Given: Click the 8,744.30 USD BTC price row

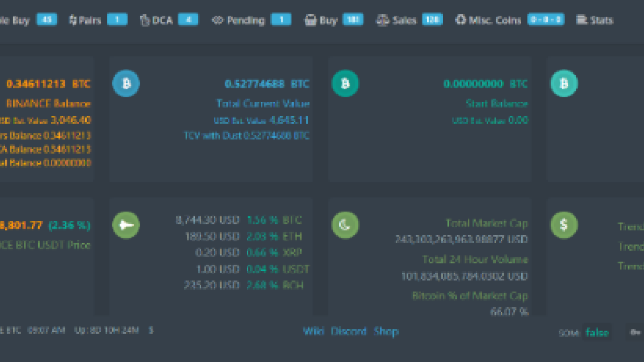Looking at the screenshot, I should click(x=239, y=220).
